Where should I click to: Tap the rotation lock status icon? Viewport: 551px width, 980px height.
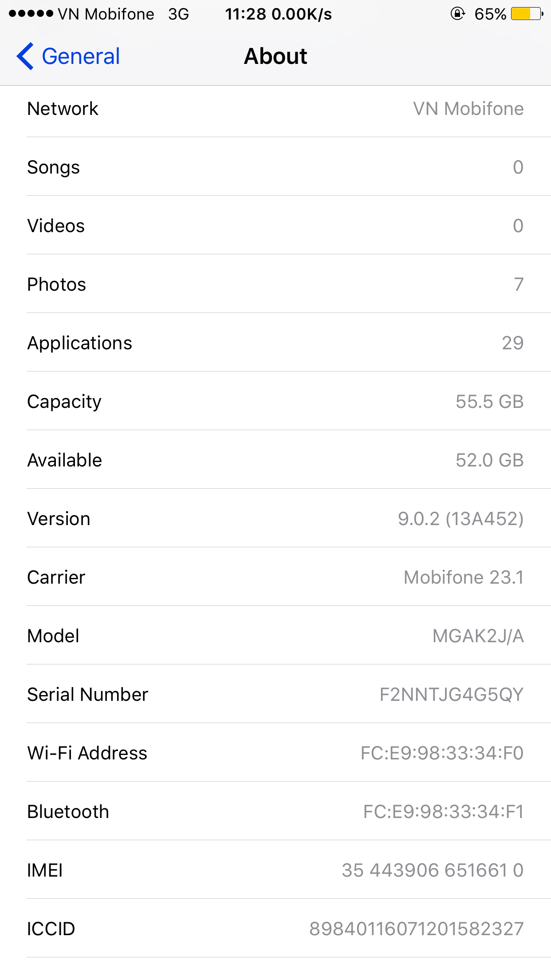[458, 14]
